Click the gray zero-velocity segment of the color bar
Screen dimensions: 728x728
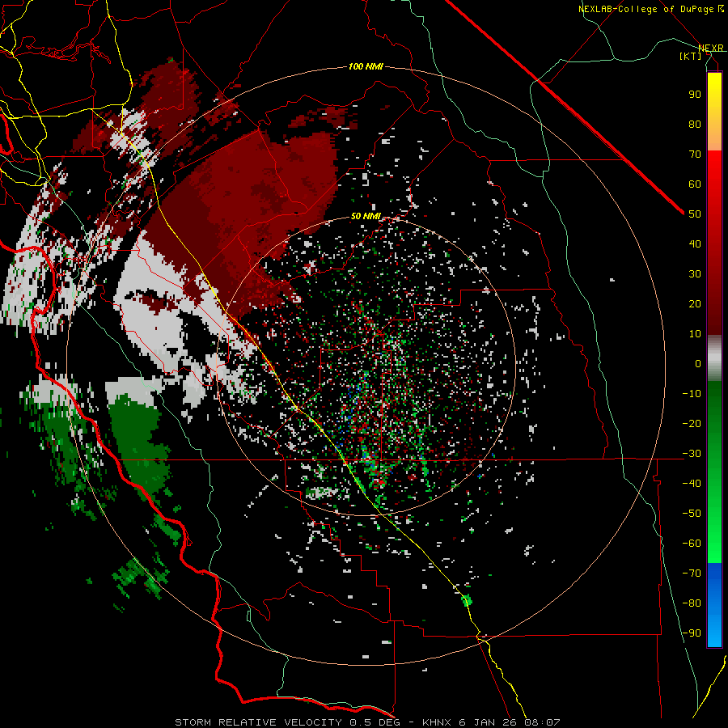[714, 358]
